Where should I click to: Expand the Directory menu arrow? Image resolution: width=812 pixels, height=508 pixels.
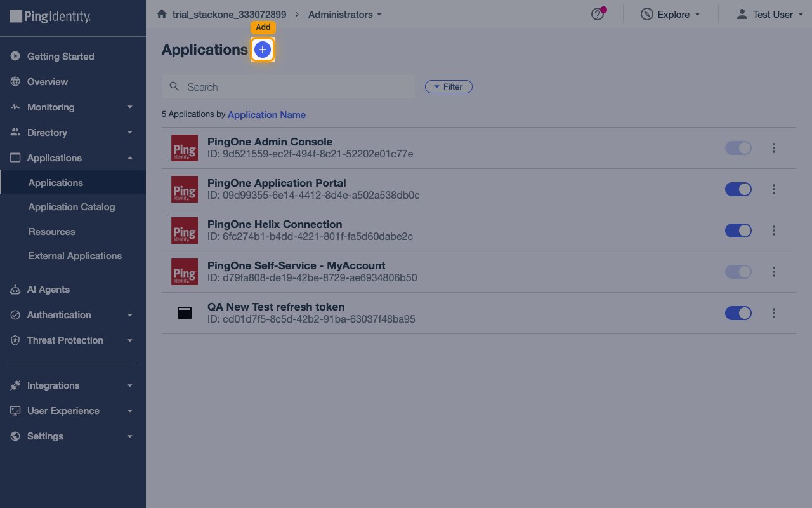tap(130, 133)
